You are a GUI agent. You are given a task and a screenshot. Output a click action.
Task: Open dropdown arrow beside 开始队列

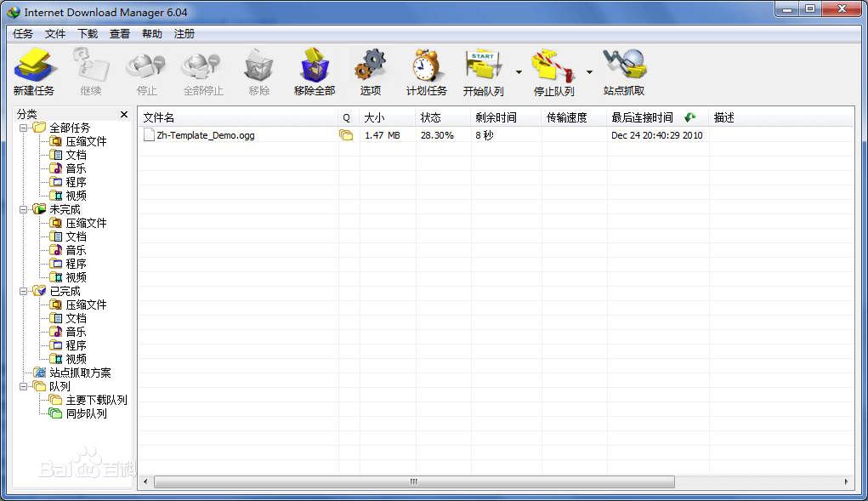point(519,72)
